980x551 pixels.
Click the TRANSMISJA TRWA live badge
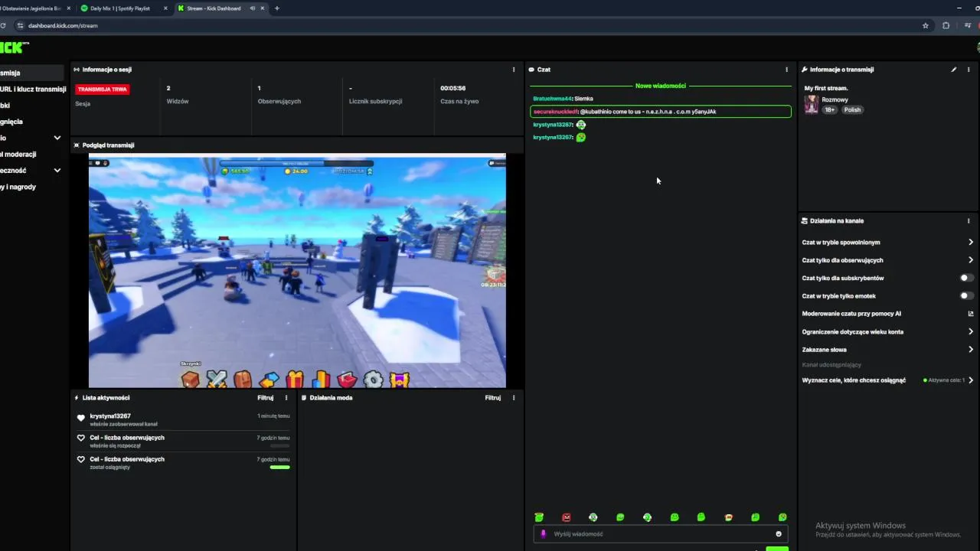103,90
